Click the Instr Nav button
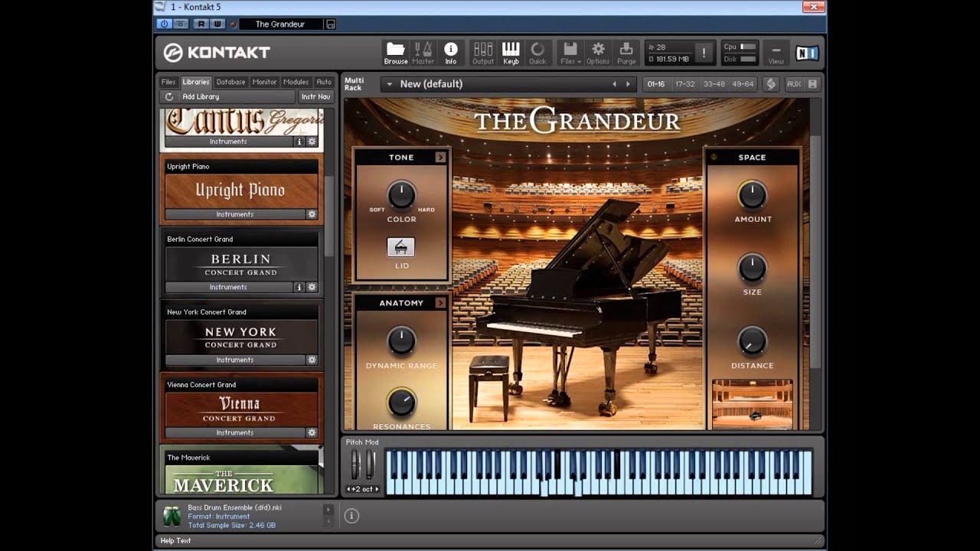The height and width of the screenshot is (551, 980). pos(315,96)
